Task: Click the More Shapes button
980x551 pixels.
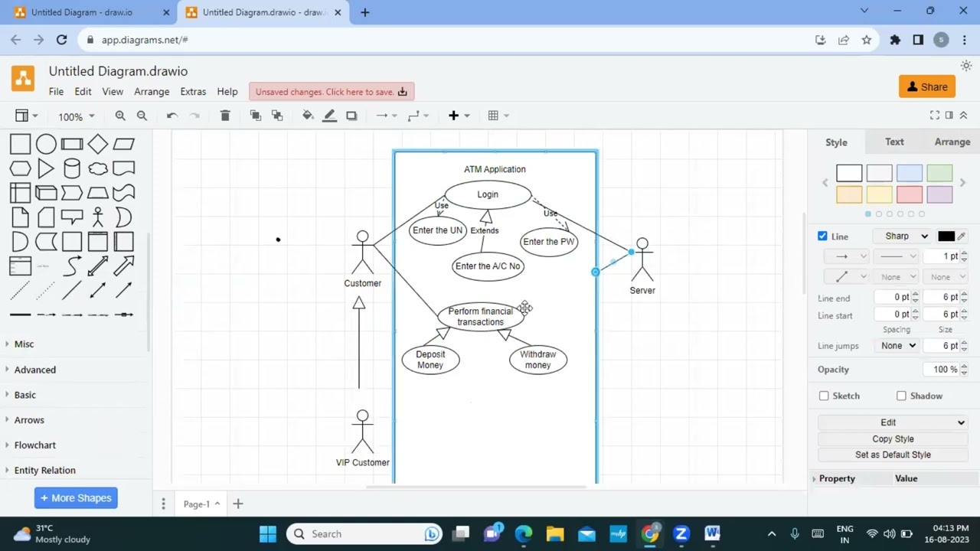Action: [x=76, y=498]
